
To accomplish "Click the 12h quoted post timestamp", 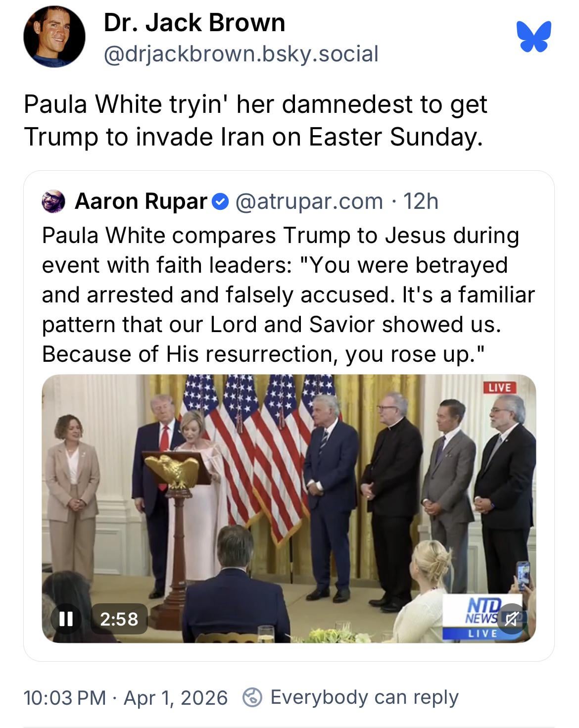I will tap(421, 201).
